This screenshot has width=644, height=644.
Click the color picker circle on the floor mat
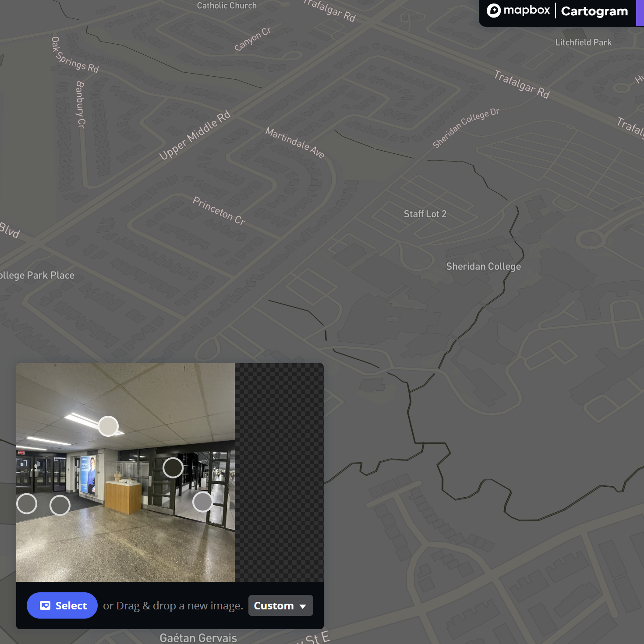click(60, 506)
